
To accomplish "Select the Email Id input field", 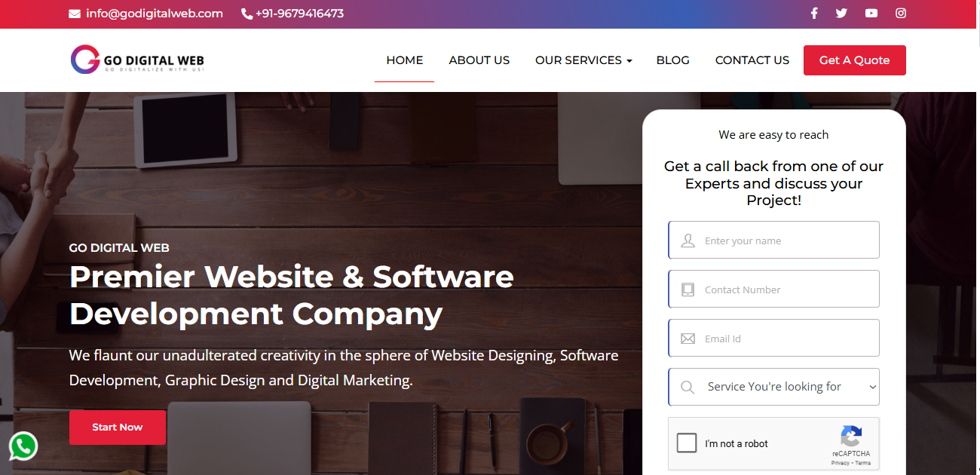I will (774, 338).
